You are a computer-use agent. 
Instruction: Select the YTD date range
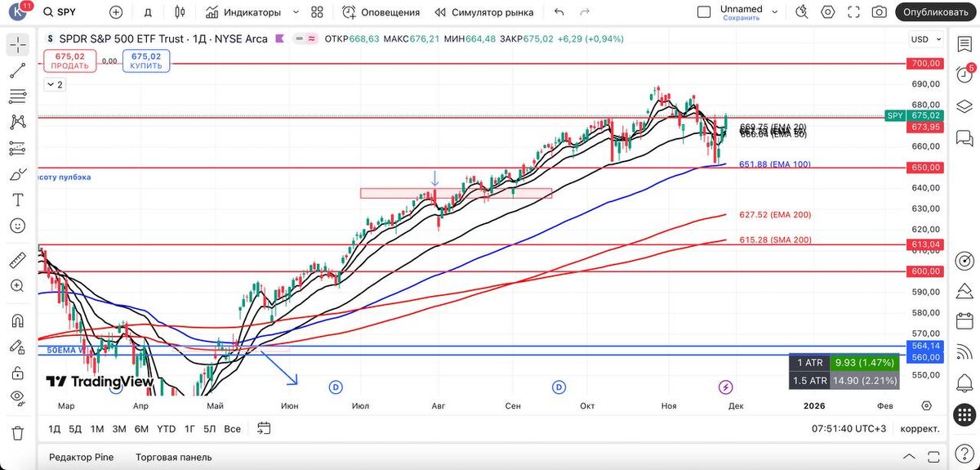166,428
